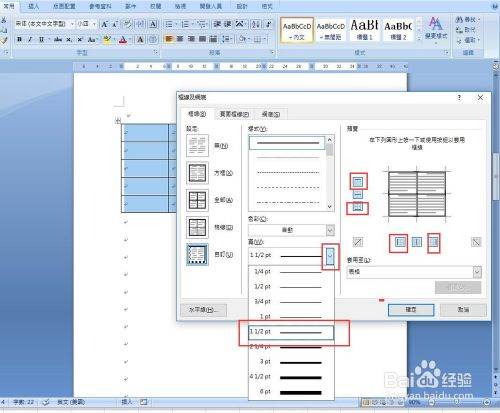
Task: Click the style list scrollbar down arrow
Action: click(x=330, y=207)
